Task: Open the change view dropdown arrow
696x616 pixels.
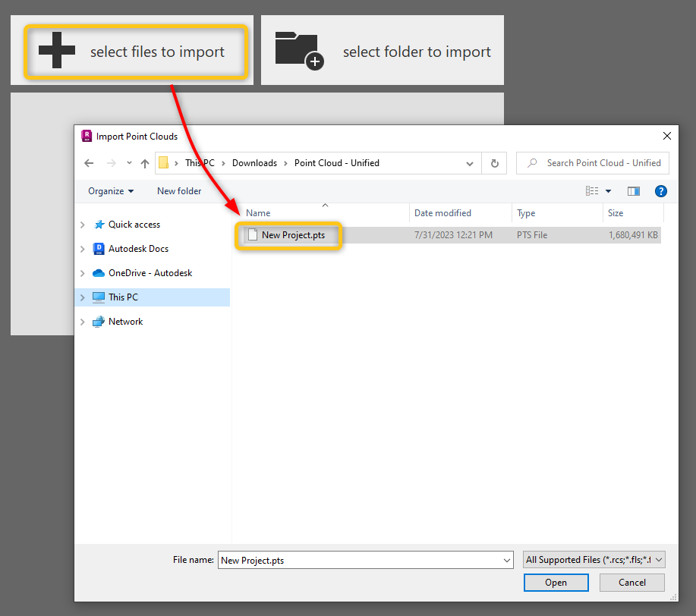Action: [x=608, y=190]
